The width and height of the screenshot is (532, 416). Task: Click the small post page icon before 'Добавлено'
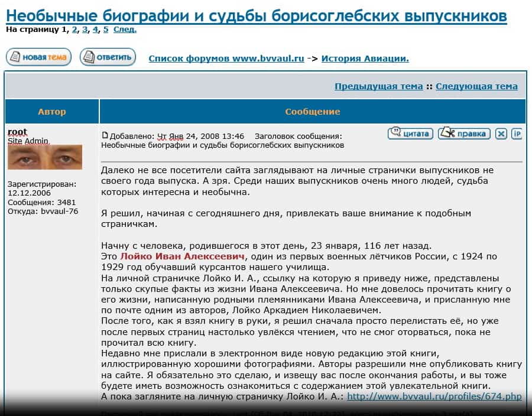click(105, 135)
